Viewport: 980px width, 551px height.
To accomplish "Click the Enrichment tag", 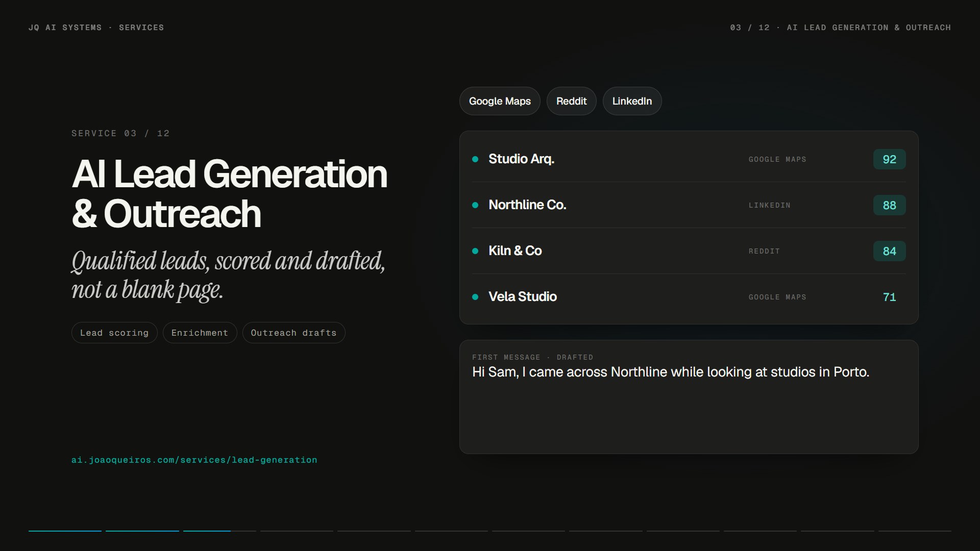I will [x=200, y=333].
